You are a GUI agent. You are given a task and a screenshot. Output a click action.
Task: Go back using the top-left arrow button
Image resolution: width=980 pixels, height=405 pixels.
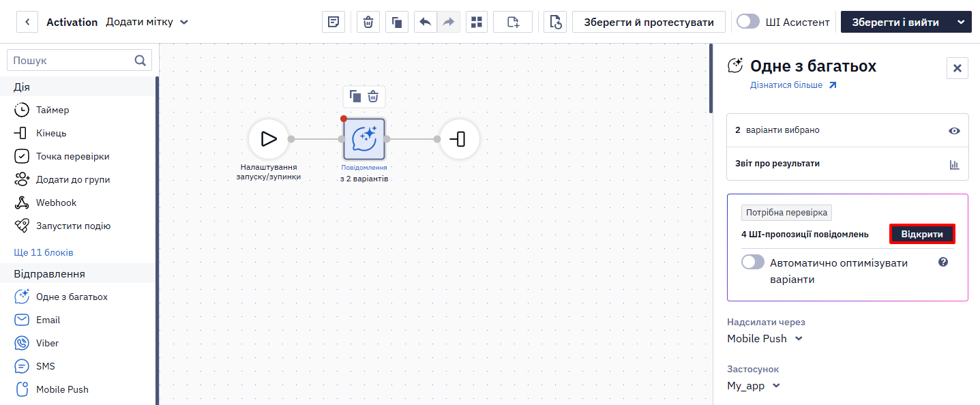point(27,22)
